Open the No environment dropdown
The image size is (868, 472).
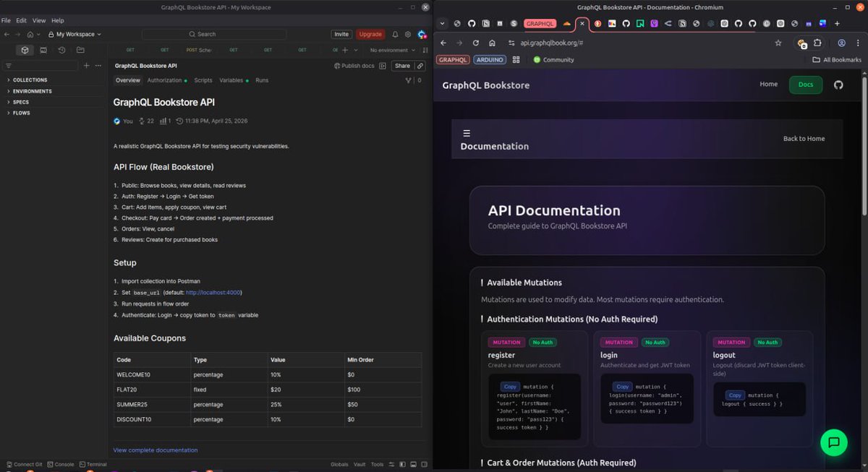point(393,50)
